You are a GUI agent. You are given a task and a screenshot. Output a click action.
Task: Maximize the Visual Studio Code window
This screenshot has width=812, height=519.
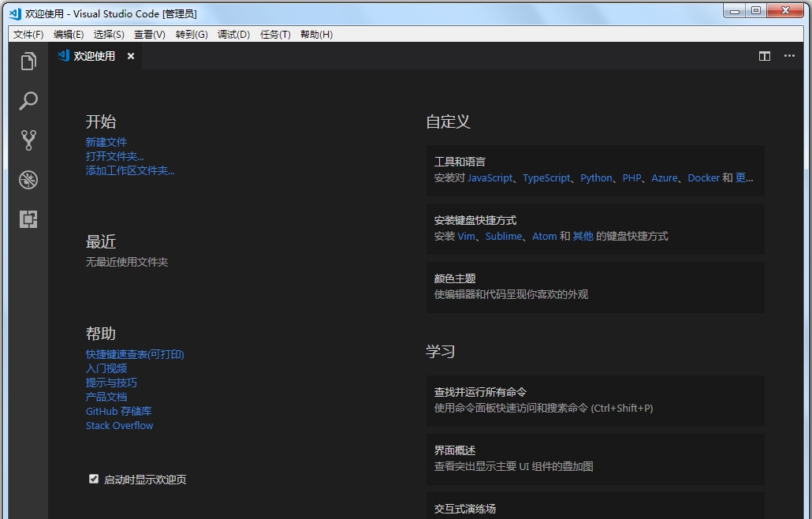pyautogui.click(x=756, y=11)
